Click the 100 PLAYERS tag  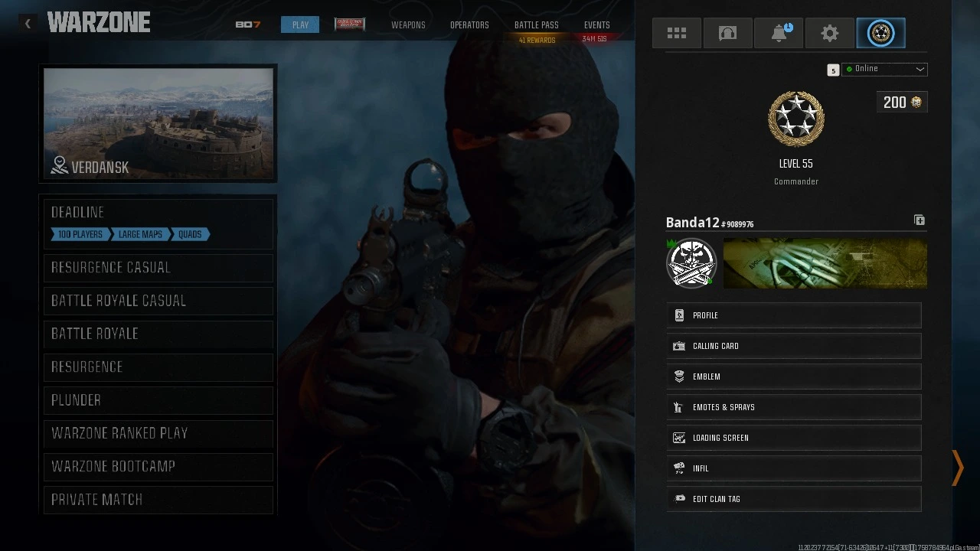[x=80, y=234]
